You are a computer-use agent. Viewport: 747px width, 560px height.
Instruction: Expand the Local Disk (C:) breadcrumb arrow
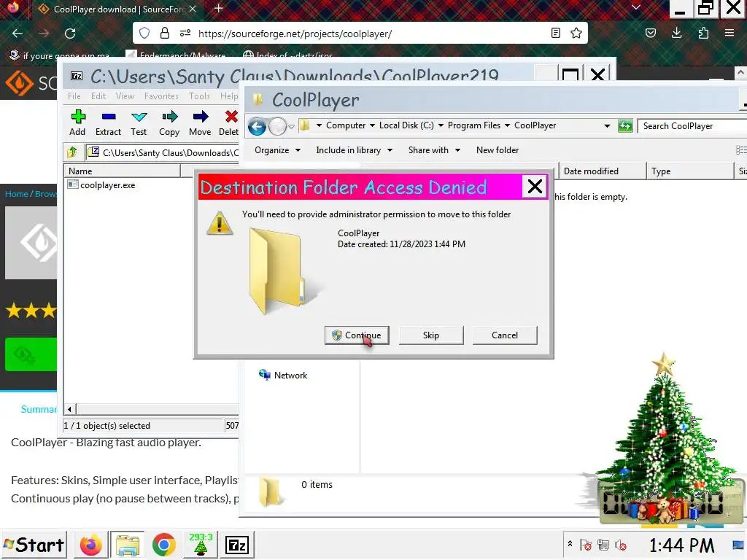click(441, 125)
